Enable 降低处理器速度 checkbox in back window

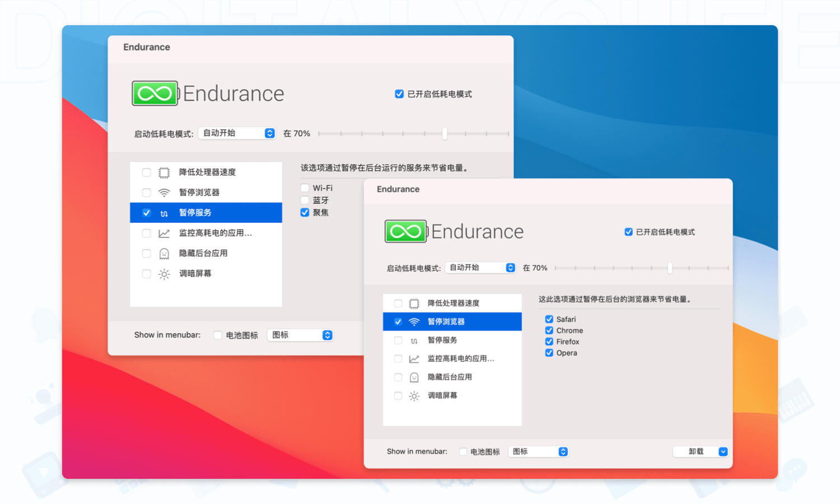click(x=146, y=172)
